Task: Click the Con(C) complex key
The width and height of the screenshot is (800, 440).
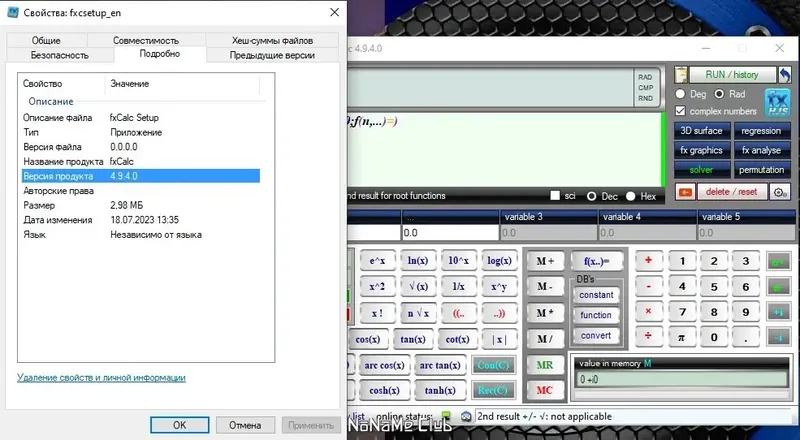Action: coord(493,365)
